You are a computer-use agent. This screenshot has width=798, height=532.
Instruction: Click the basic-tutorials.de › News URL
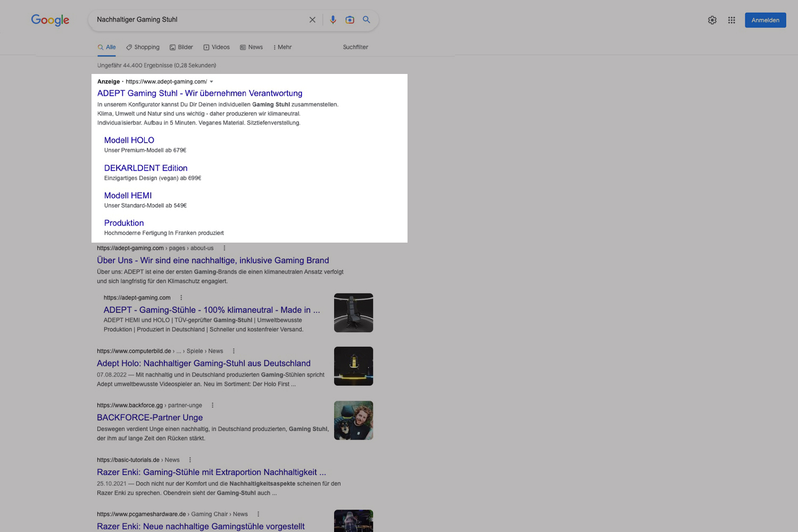click(138, 460)
